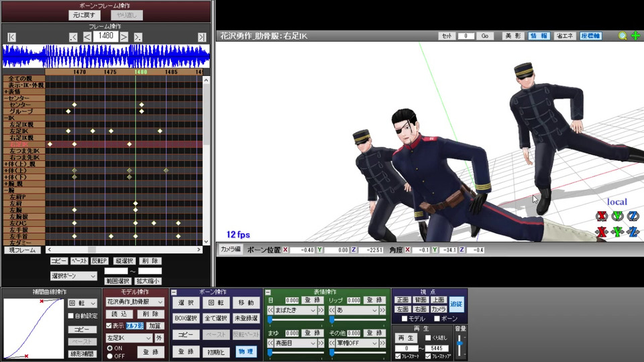Toggle 座標軸 viewport option
Viewport: 644px width, 362px height.
click(x=590, y=36)
